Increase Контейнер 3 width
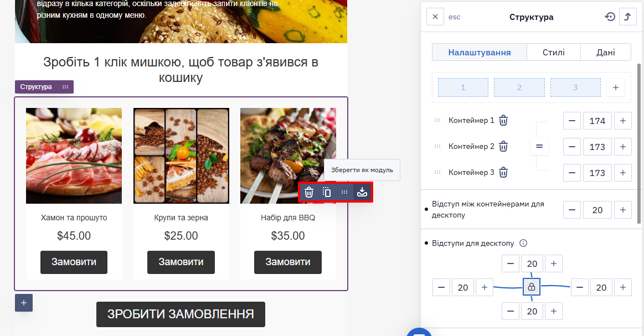Image resolution: width=644 pixels, height=336 pixels. coord(622,173)
